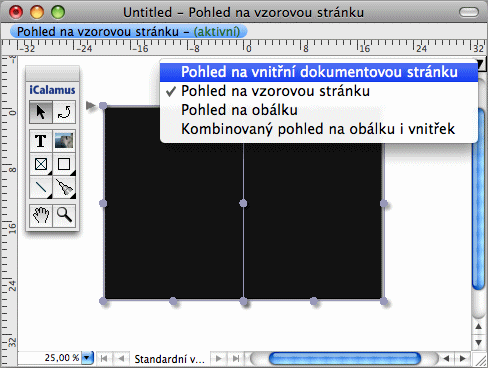
Task: Click the toolbar toggle pill in title bar
Action: point(469,12)
